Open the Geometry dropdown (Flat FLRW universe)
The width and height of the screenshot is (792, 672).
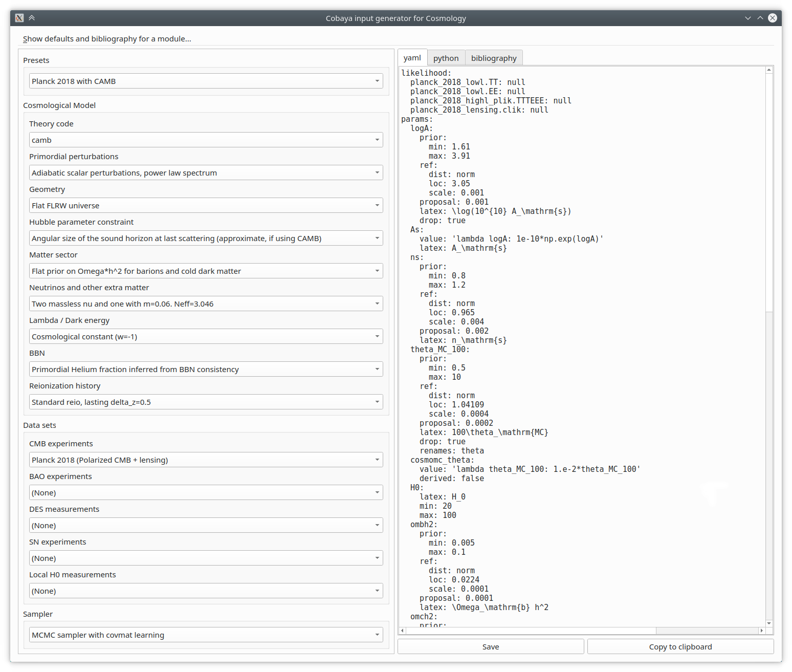[206, 205]
